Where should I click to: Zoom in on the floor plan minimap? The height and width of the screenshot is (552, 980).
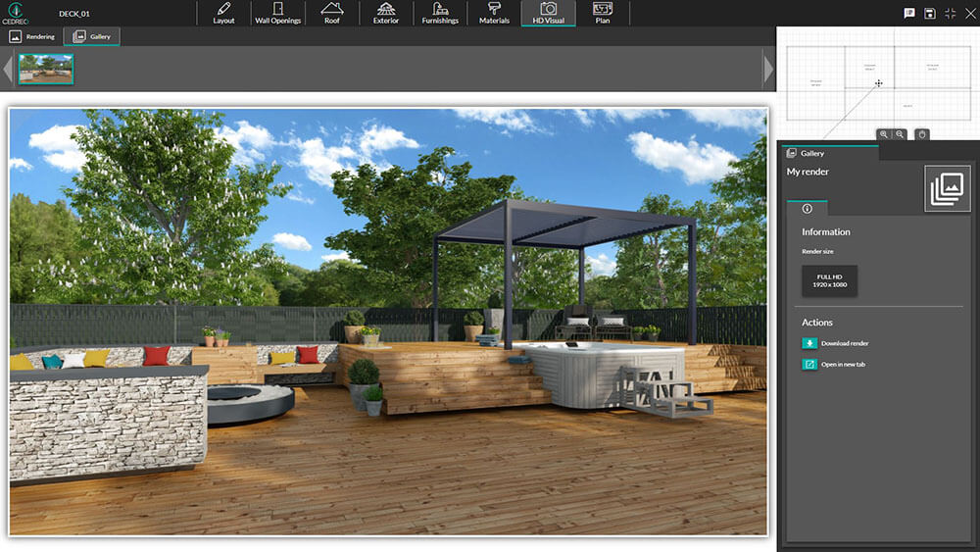tap(884, 134)
